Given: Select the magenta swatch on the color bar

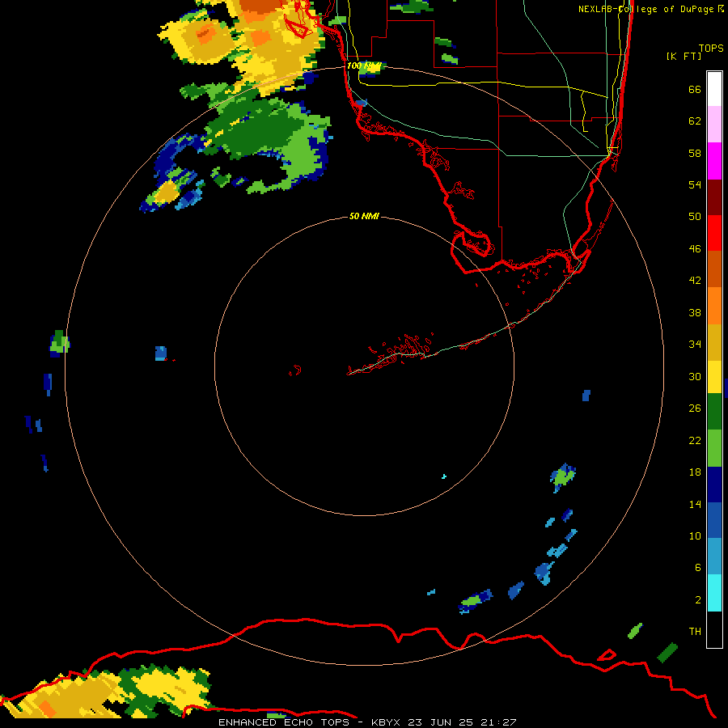Looking at the screenshot, I should [714, 161].
